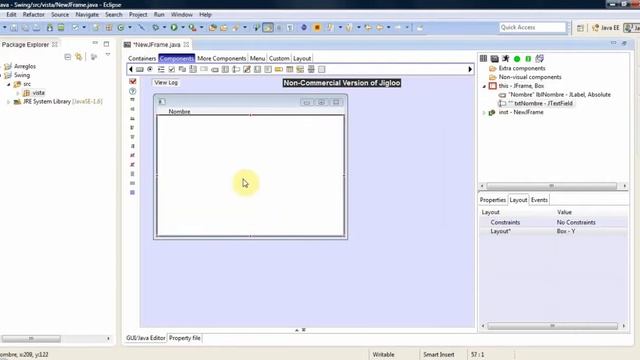Open the Project menu
This screenshot has height=360, width=640.
point(138,14)
